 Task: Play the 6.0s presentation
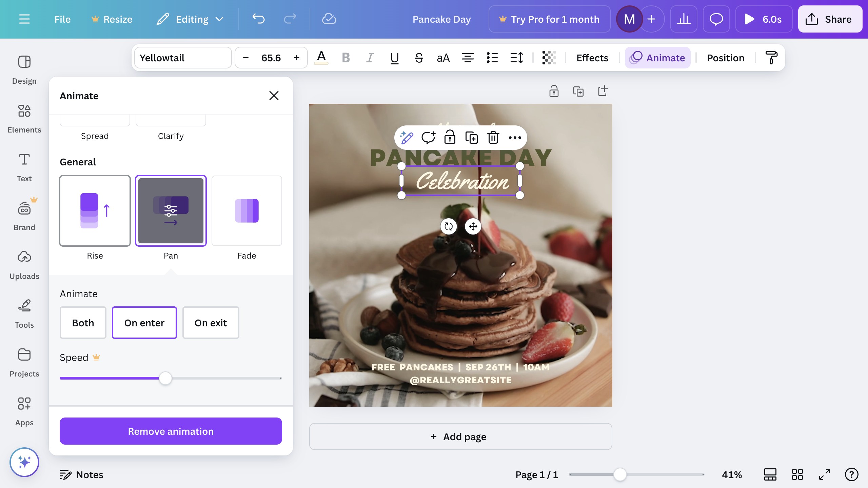coord(764,19)
